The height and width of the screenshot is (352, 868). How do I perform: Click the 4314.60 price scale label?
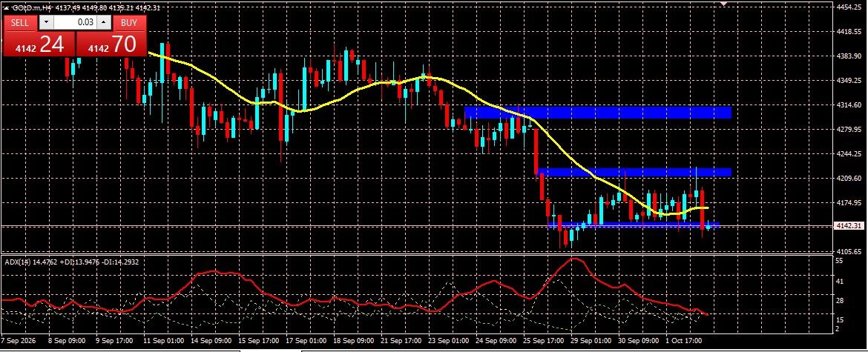point(849,105)
